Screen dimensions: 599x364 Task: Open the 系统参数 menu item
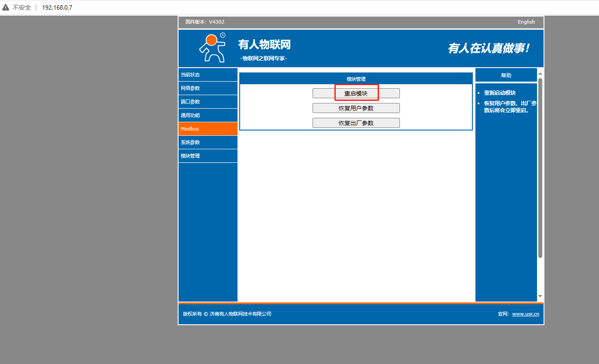coord(208,142)
